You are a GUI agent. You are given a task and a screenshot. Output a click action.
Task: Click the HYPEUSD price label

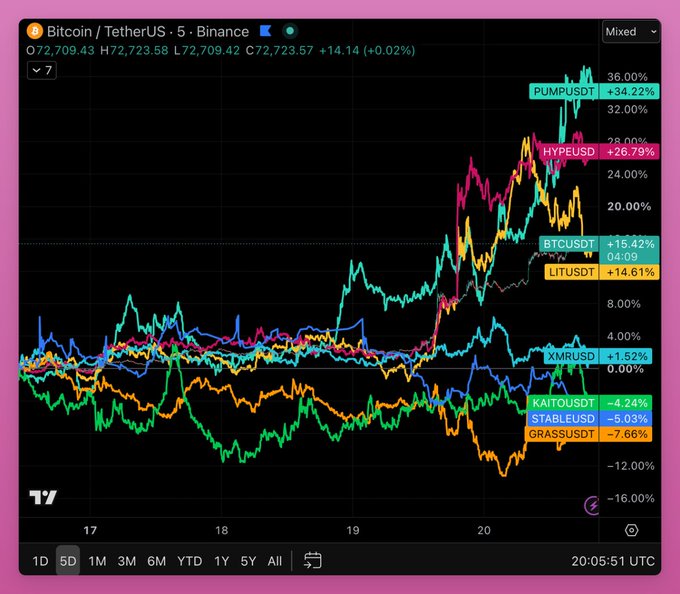click(x=569, y=151)
